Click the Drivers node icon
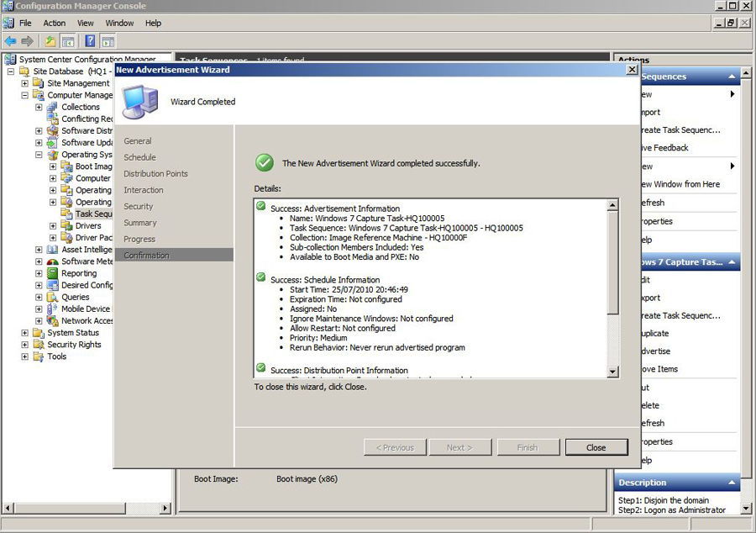 pyautogui.click(x=66, y=226)
